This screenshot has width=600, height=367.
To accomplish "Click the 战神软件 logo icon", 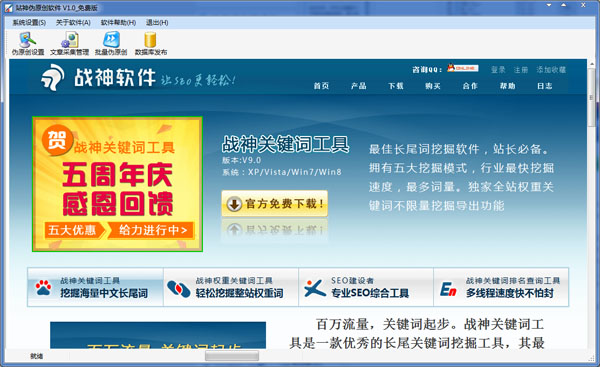I will pos(52,78).
